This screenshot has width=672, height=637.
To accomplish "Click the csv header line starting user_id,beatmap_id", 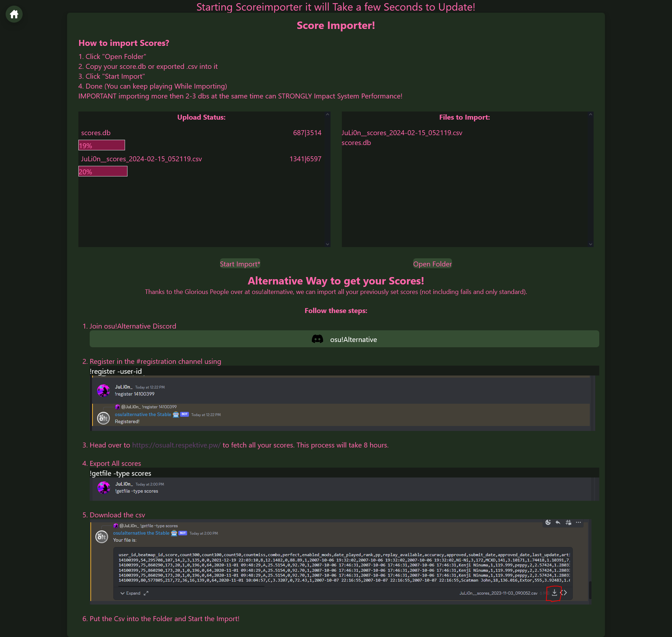I will coord(344,555).
